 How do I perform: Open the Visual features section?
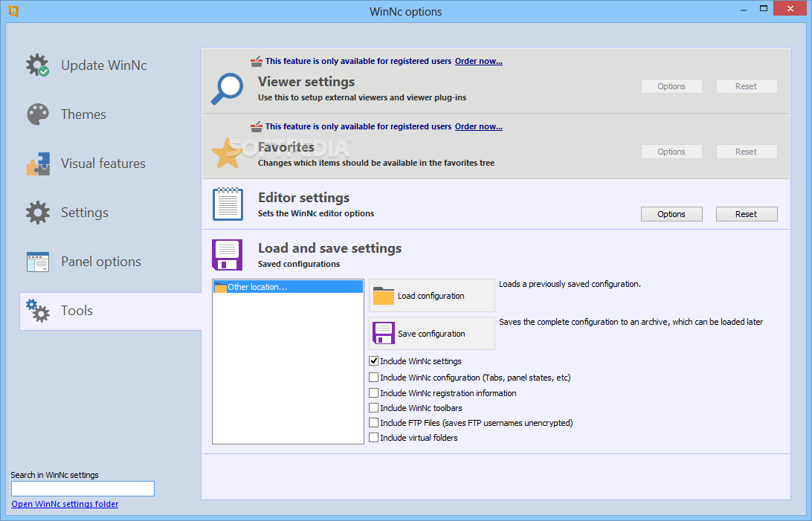(103, 164)
